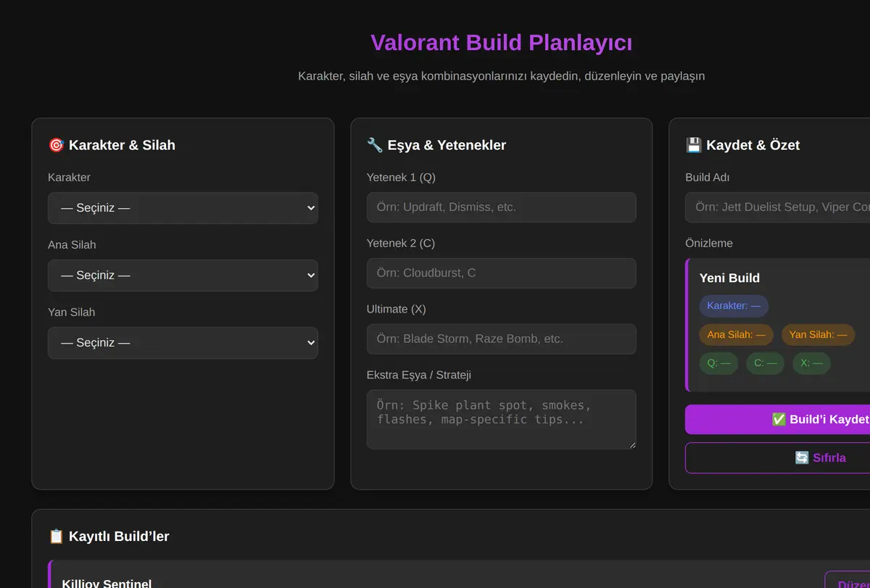Click the X: — preview chip
The width and height of the screenshot is (870, 588).
(x=811, y=363)
